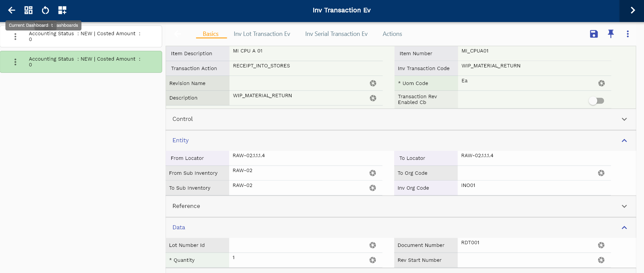The image size is (644, 273).
Task: Click the save disk icon
Action: pyautogui.click(x=594, y=34)
